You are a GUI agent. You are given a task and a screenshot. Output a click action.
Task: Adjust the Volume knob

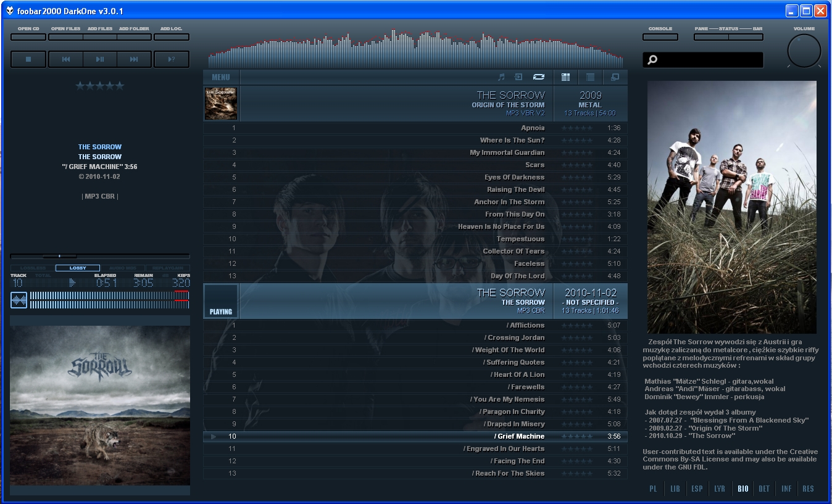[804, 51]
